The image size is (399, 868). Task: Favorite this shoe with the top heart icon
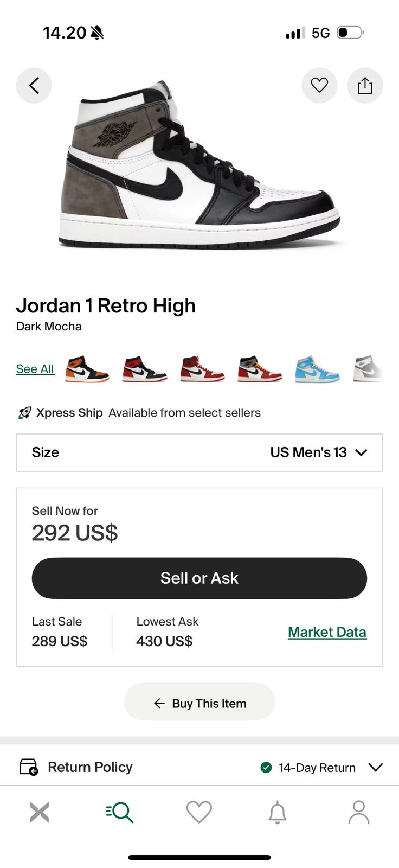pyautogui.click(x=319, y=85)
